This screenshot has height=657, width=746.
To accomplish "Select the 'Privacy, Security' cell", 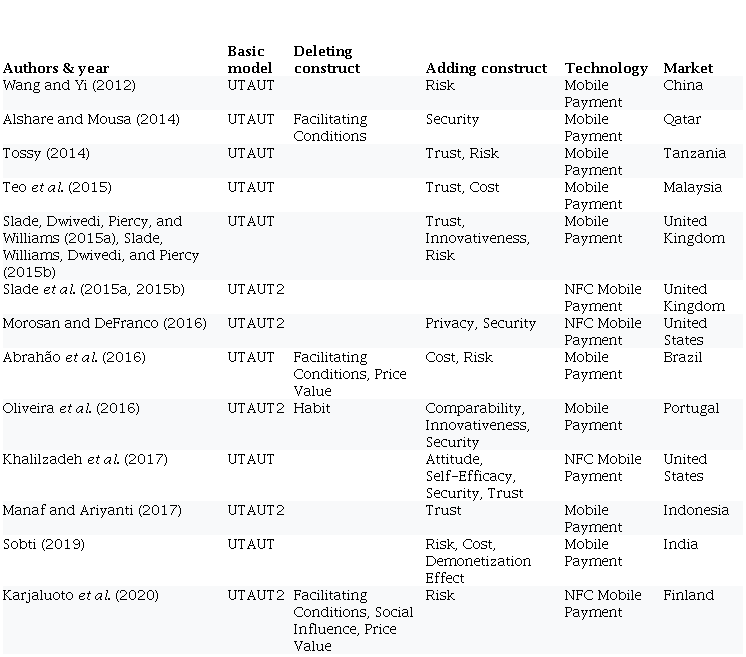I will coord(480,323).
